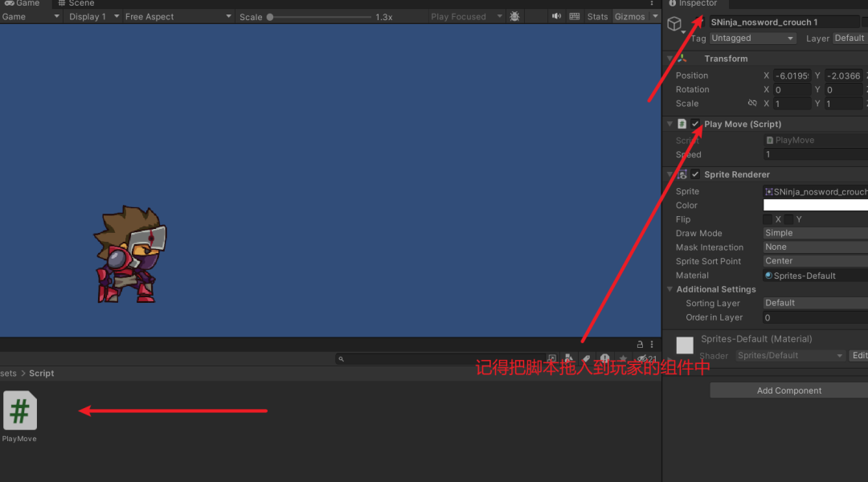Screen dimensions: 868x482
Task: Select the PlayMove script asset
Action: pos(20,416)
